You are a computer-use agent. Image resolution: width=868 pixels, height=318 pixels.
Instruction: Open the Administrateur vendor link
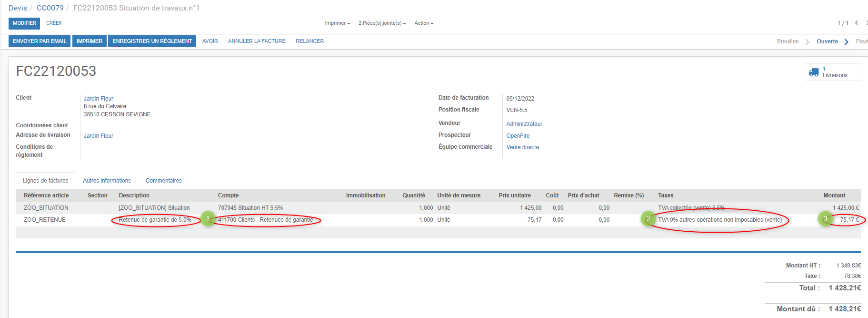click(x=524, y=124)
